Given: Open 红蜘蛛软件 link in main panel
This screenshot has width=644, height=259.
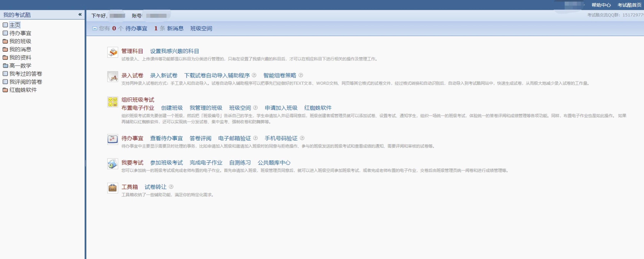Looking at the screenshot, I should 318,108.
